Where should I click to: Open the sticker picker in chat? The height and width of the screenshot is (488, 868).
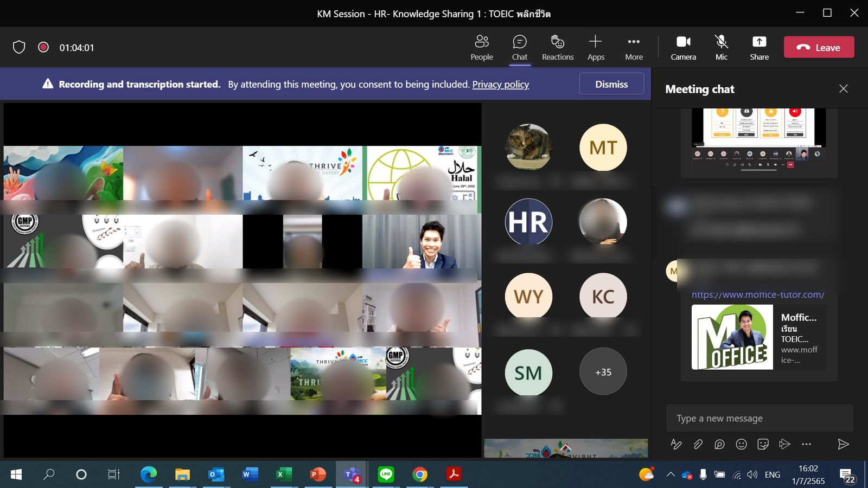tap(763, 444)
